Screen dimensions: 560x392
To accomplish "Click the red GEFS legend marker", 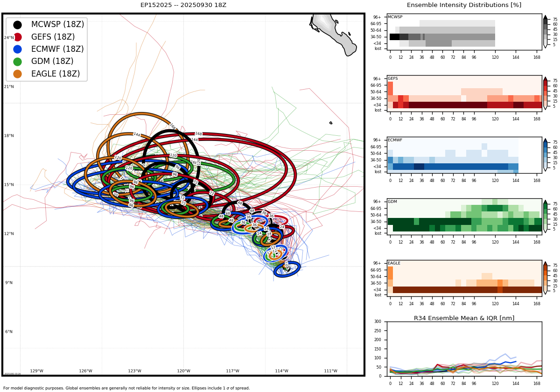I will click(x=17, y=37).
